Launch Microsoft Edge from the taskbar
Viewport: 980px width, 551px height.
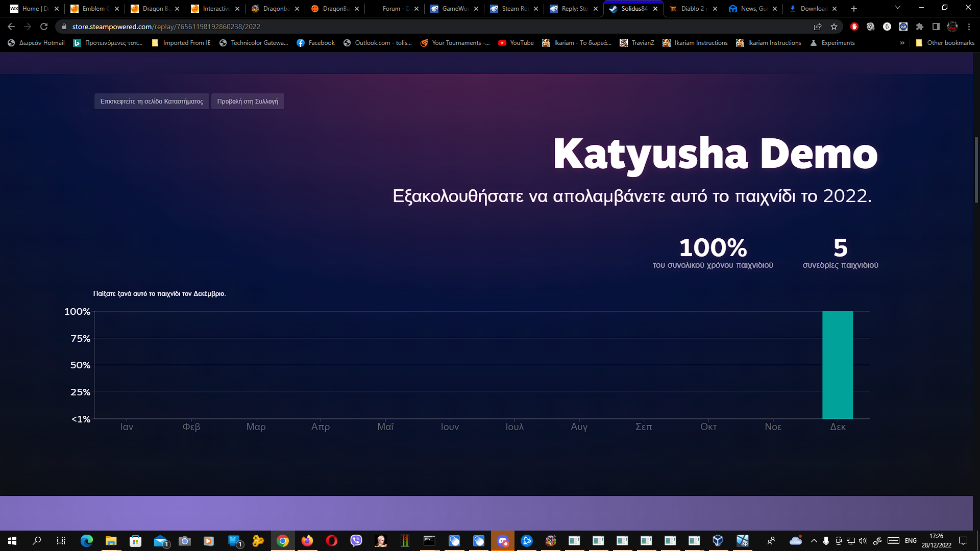point(87,541)
